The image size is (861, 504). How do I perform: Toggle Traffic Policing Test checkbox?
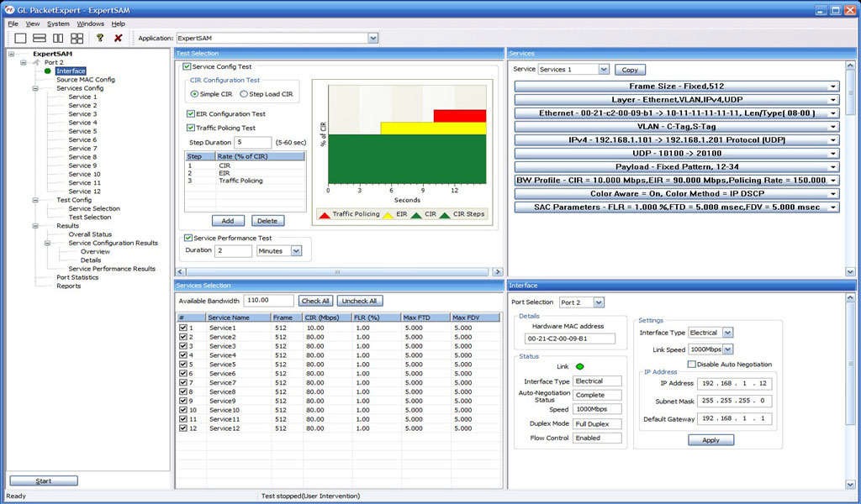coord(191,128)
